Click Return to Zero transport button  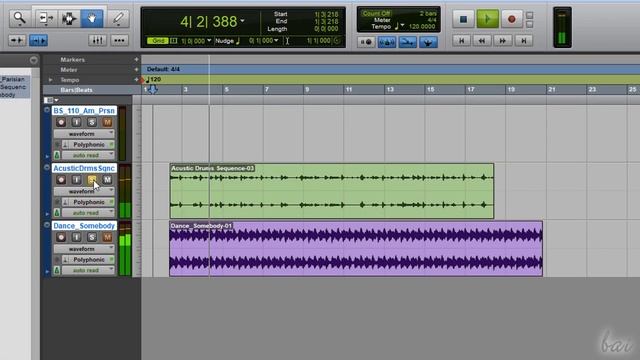pyautogui.click(x=462, y=40)
